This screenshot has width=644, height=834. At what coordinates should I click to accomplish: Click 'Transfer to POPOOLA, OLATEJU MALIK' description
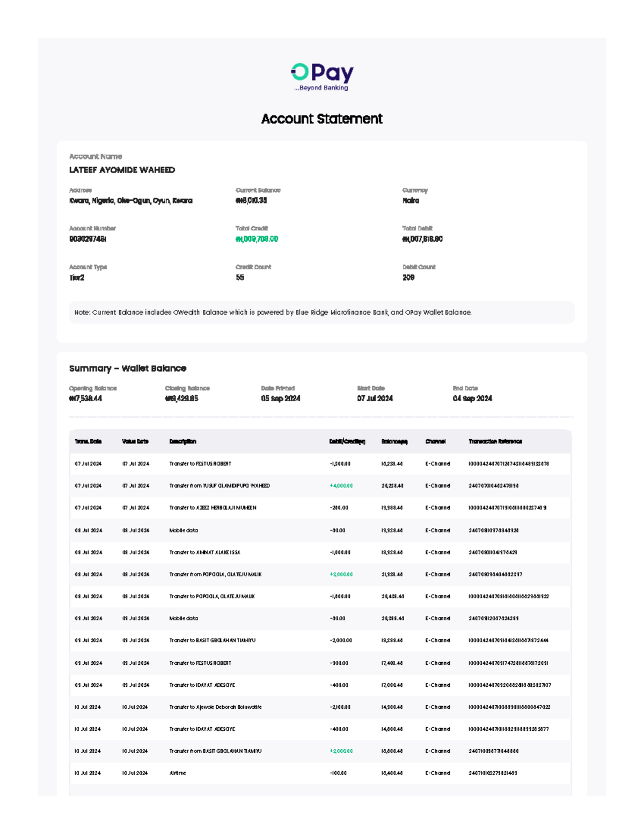tap(212, 596)
